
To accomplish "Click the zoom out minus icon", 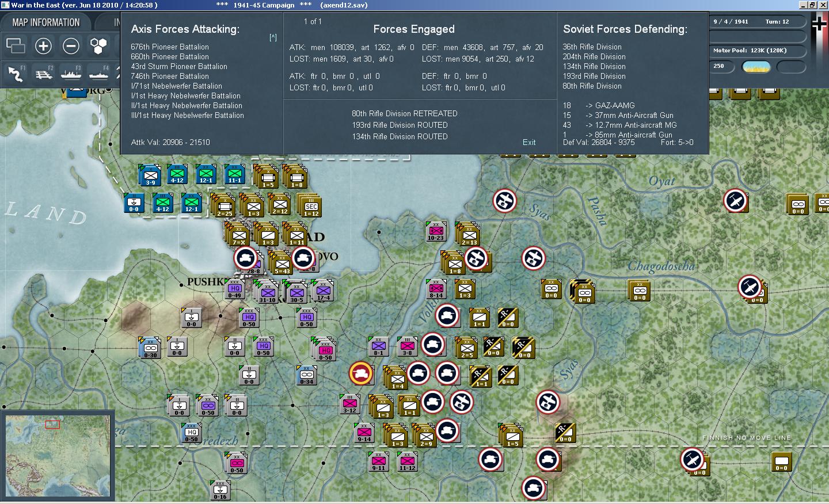I will tap(71, 45).
